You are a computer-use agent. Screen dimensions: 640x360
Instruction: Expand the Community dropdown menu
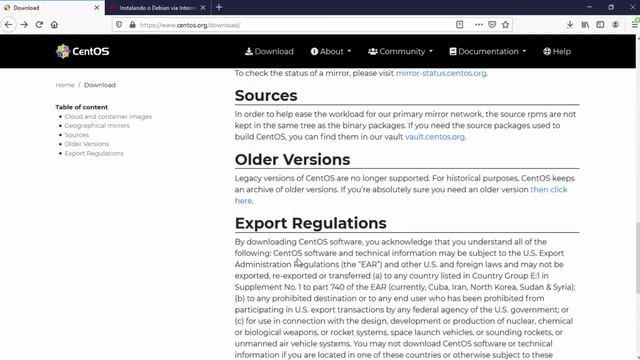[x=400, y=51]
